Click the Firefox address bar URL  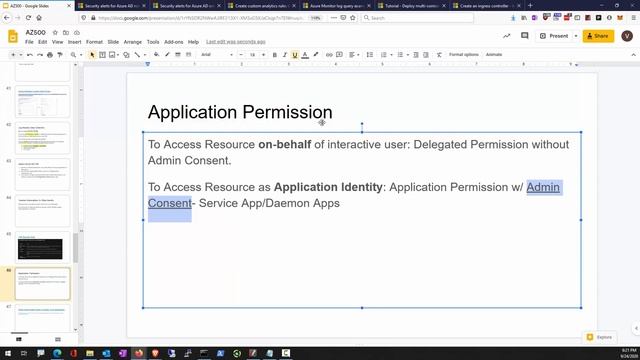click(x=201, y=18)
